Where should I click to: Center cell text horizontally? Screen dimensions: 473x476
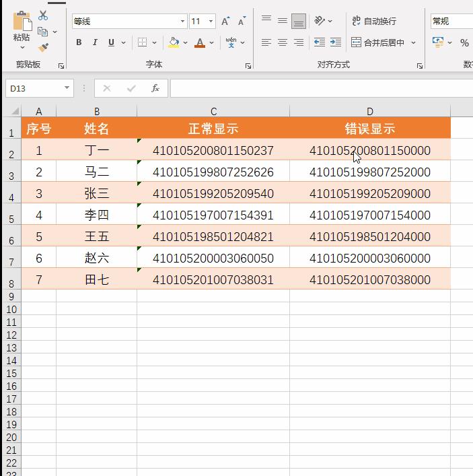tap(283, 42)
